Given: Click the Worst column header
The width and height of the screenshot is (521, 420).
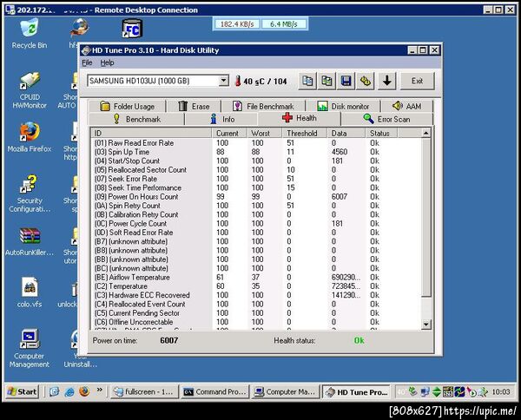Looking at the screenshot, I should [x=265, y=133].
